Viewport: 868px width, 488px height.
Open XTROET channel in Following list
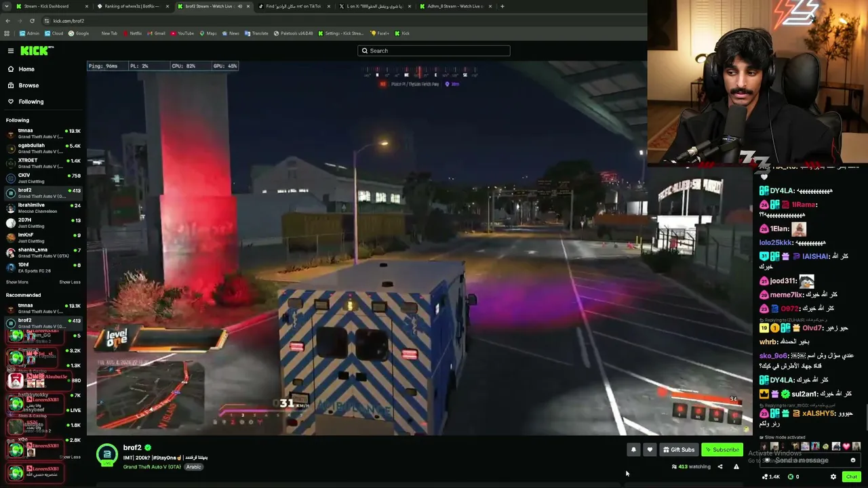(x=43, y=163)
